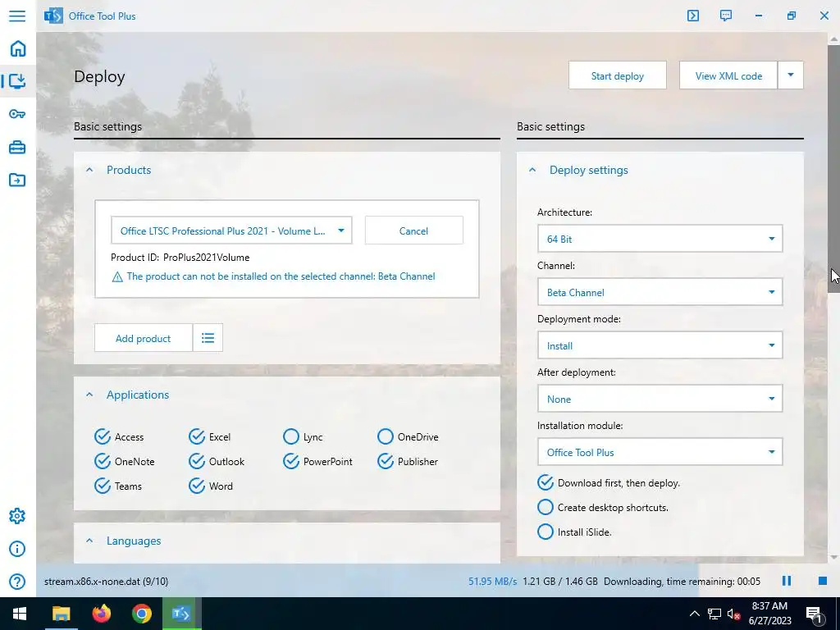Screen dimensions: 840x630
Task: Collapse the Products section
Action: tap(89, 170)
